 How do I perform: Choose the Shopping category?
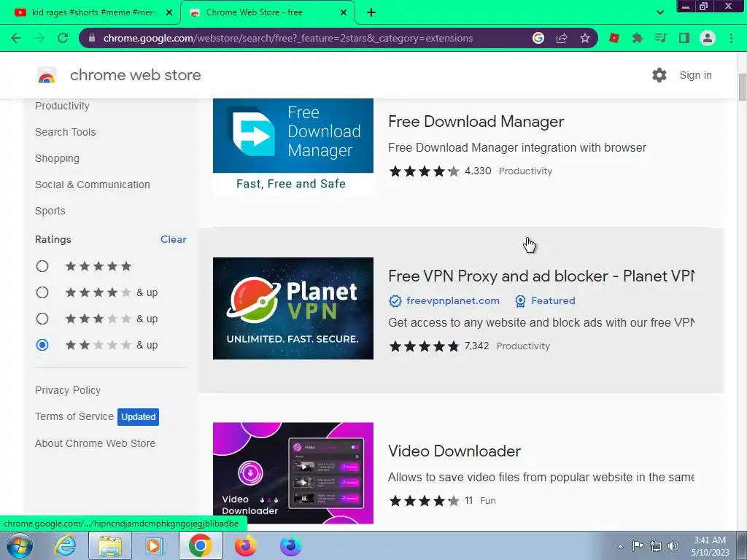pyautogui.click(x=57, y=158)
